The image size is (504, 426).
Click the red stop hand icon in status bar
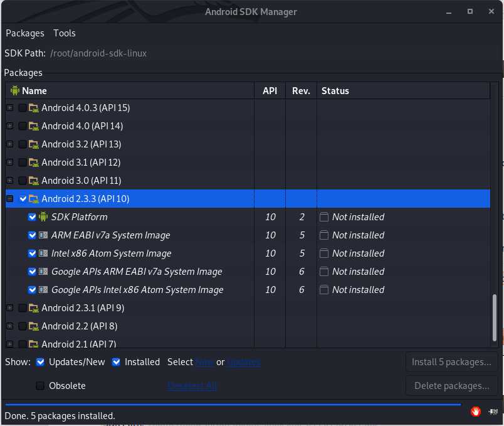(476, 411)
